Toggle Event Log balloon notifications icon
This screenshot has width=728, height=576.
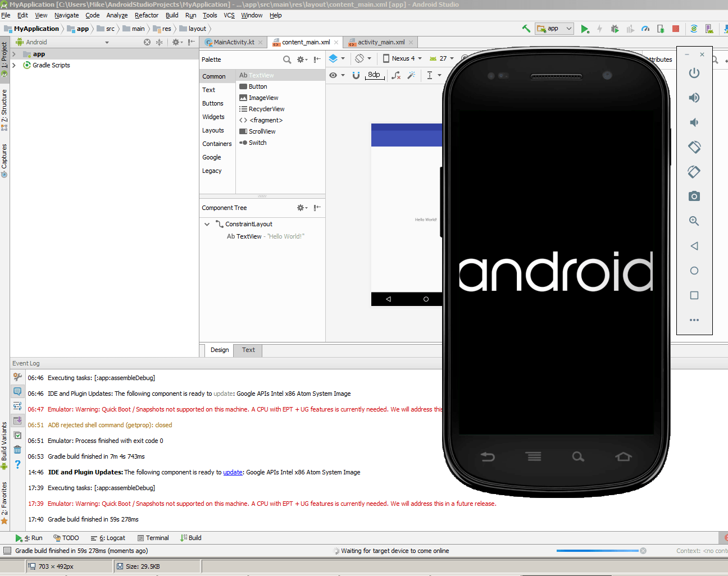coord(17,391)
